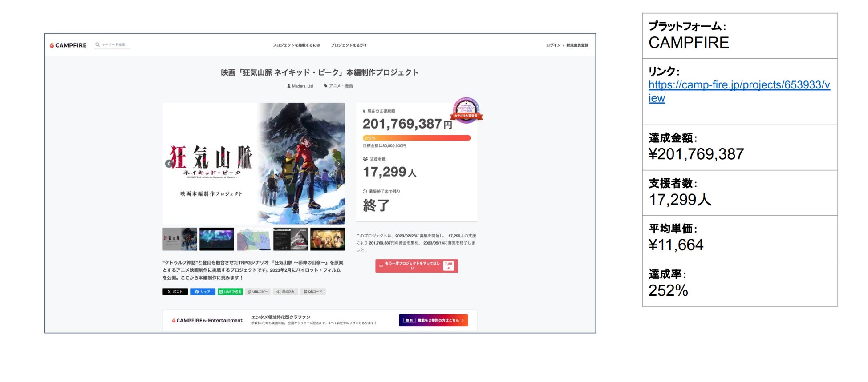
Task: Click the project title 映画「狂気山脈 ネイキッド・ピーク」
Action: [x=320, y=72]
